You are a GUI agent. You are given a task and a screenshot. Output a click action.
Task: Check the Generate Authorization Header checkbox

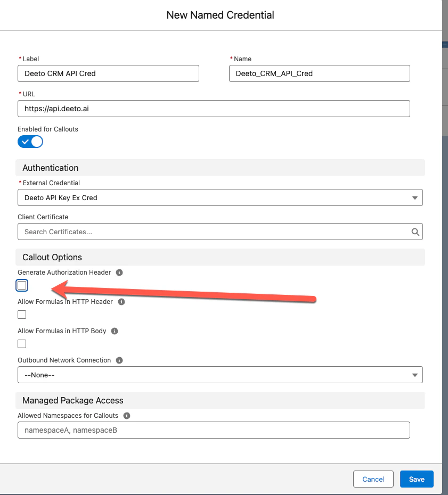(x=22, y=285)
